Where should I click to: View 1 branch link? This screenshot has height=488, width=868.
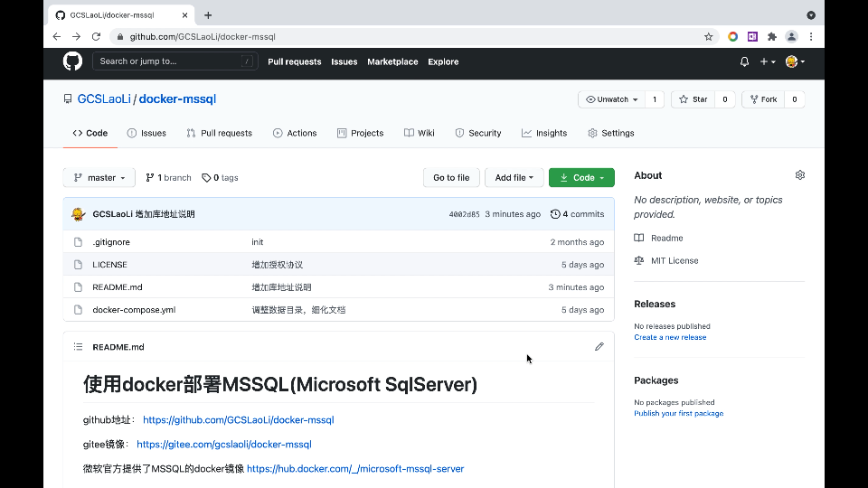pyautogui.click(x=168, y=178)
